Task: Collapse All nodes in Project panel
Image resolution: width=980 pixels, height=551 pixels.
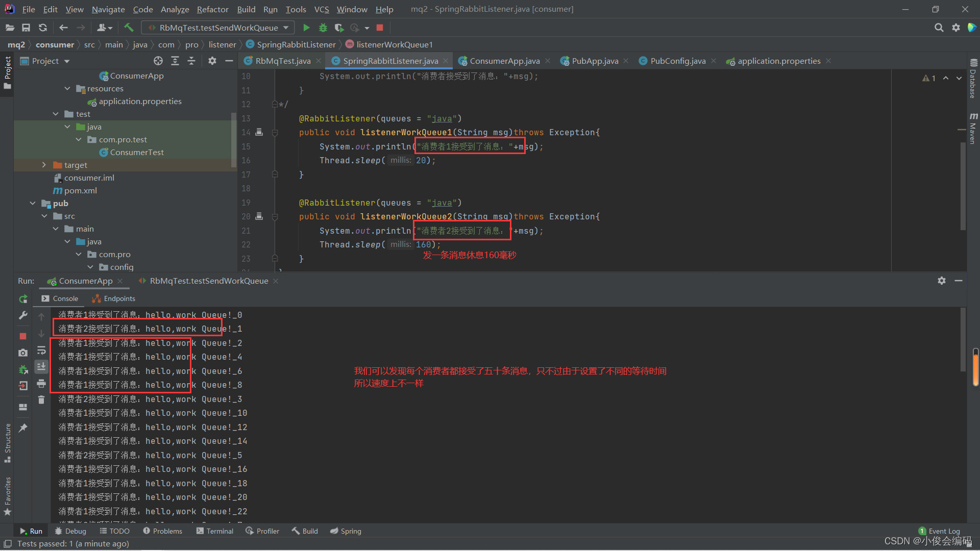Action: click(x=191, y=61)
